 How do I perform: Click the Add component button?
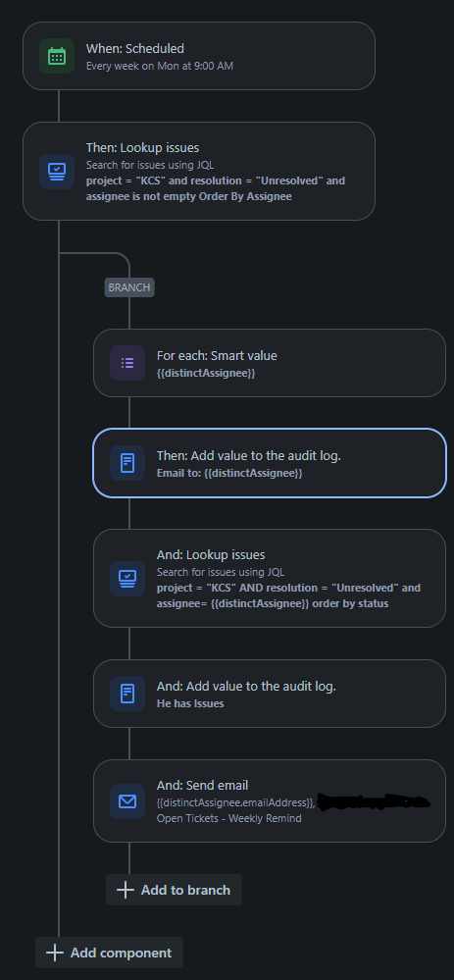pos(109,953)
